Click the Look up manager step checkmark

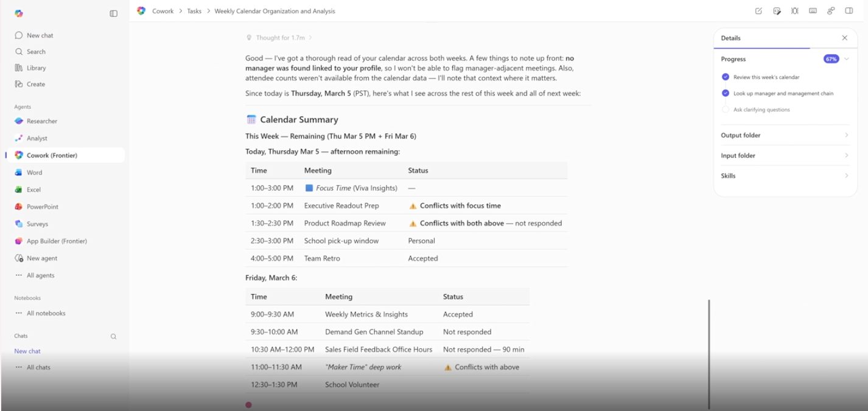point(725,94)
